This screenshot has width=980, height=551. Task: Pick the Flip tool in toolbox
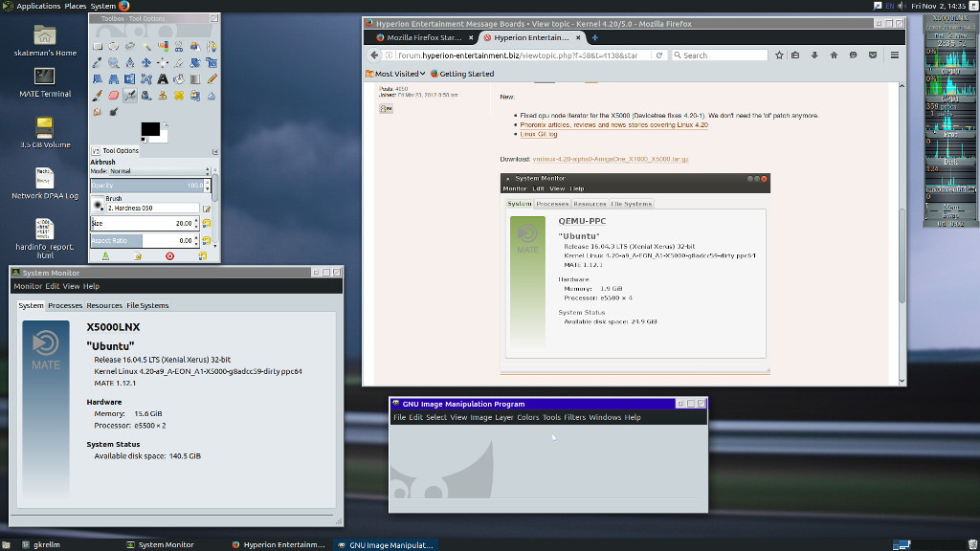pos(130,78)
